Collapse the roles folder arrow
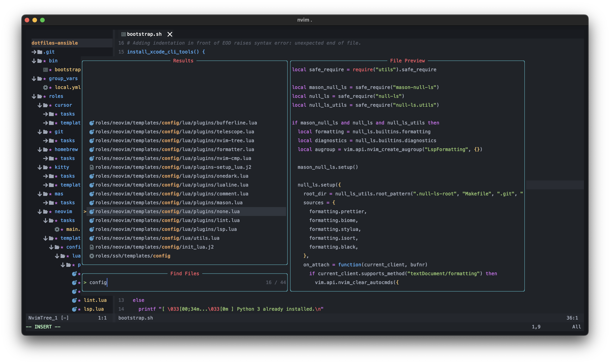 [34, 96]
